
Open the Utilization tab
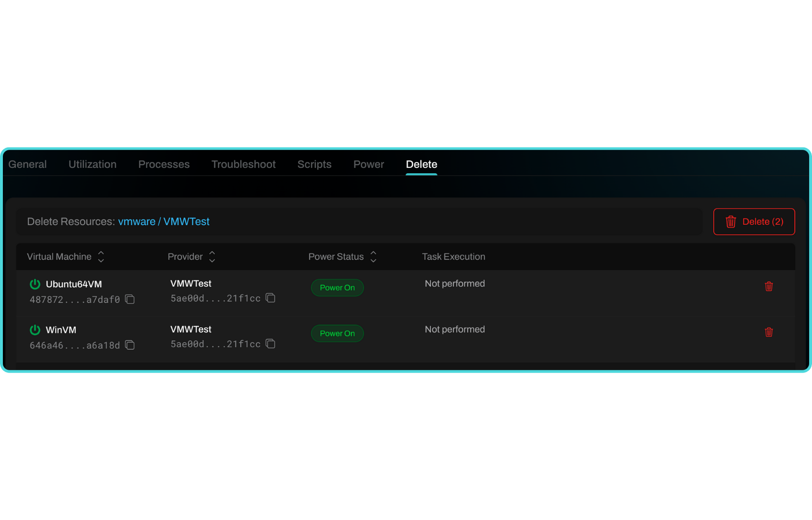pyautogui.click(x=93, y=164)
